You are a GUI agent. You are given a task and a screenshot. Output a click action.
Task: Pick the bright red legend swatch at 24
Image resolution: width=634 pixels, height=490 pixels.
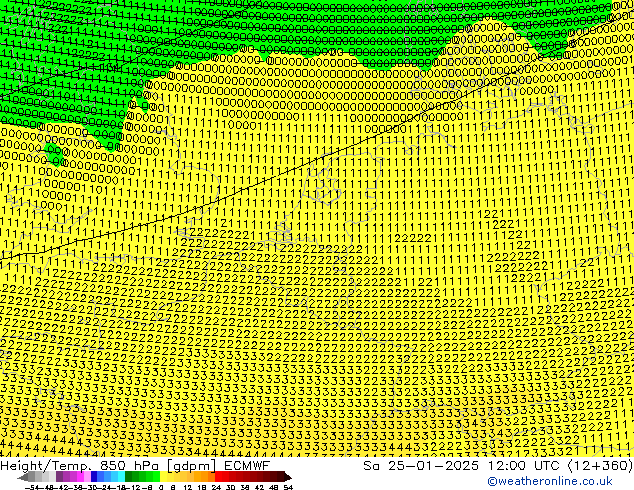click(218, 477)
